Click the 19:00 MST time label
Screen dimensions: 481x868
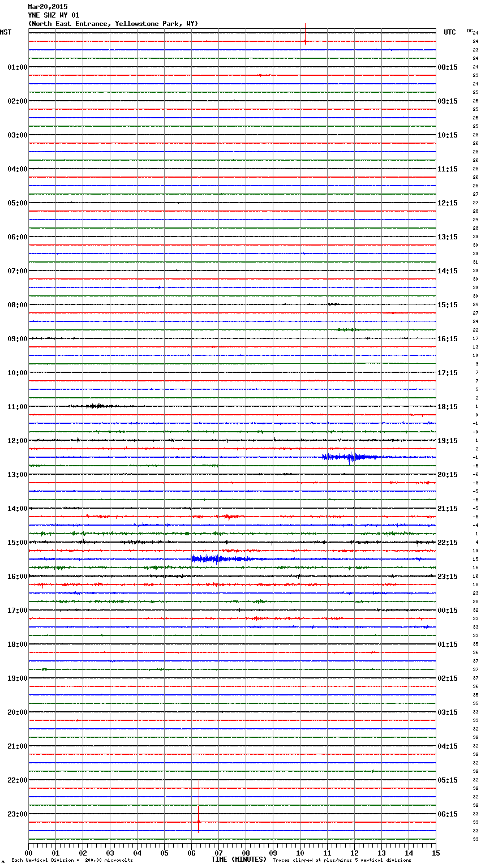[x=18, y=678]
